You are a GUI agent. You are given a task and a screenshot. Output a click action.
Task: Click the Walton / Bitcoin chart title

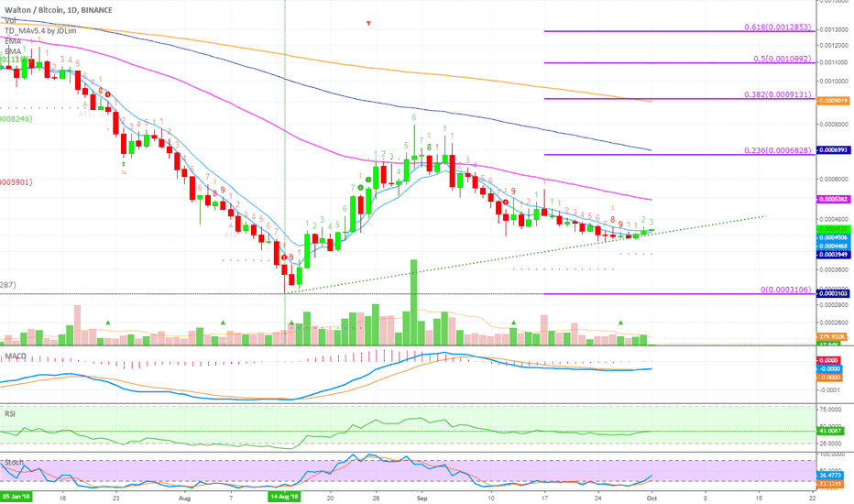coord(59,10)
